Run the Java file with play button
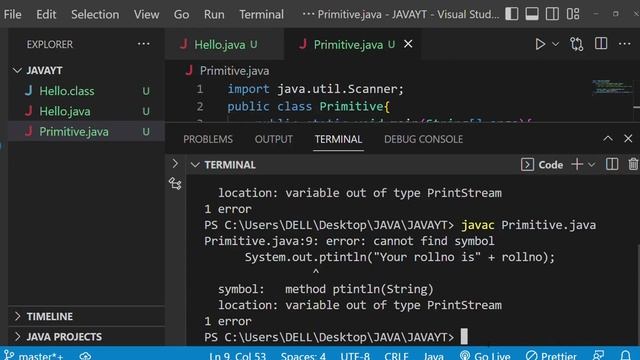This screenshot has height=360, width=640. [x=540, y=44]
